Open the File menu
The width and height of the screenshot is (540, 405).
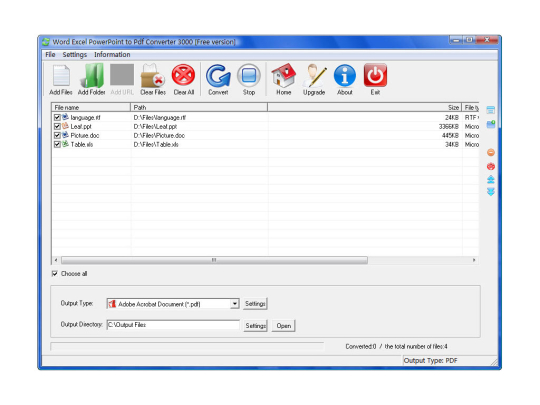click(50, 55)
